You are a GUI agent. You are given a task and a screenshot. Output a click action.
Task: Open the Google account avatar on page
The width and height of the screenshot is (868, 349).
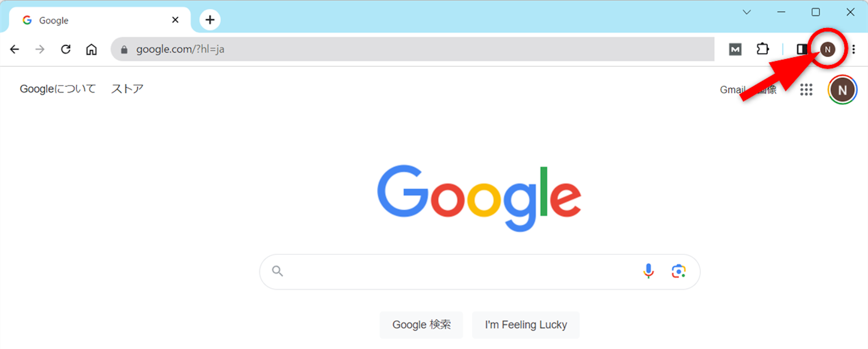pos(842,89)
